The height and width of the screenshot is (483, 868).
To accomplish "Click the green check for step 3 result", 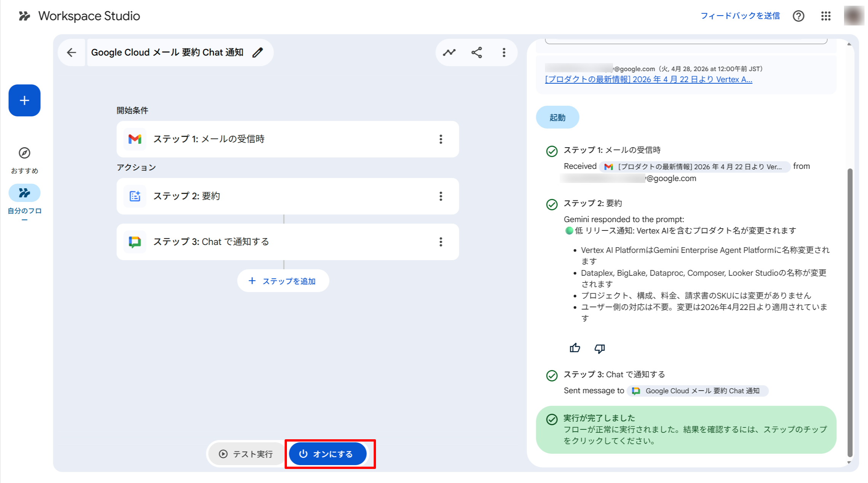I will click(552, 376).
